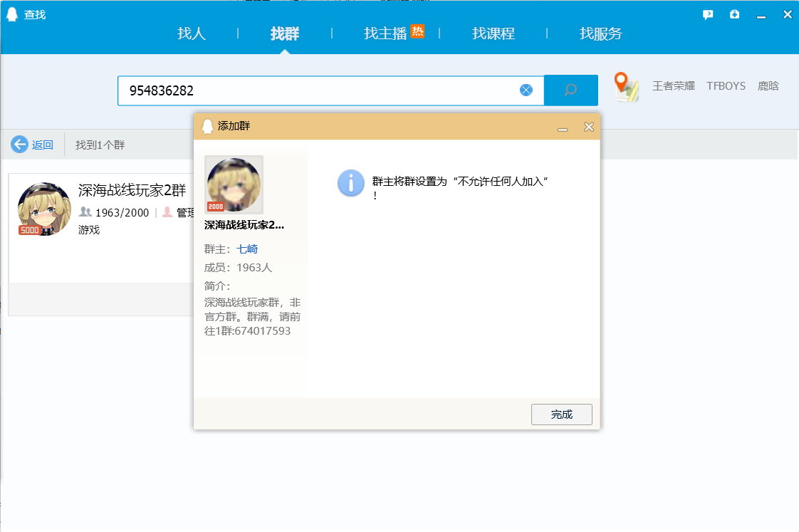This screenshot has width=799, height=532.
Task: Click the group intro text mentioning 674017593
Action: (252, 316)
